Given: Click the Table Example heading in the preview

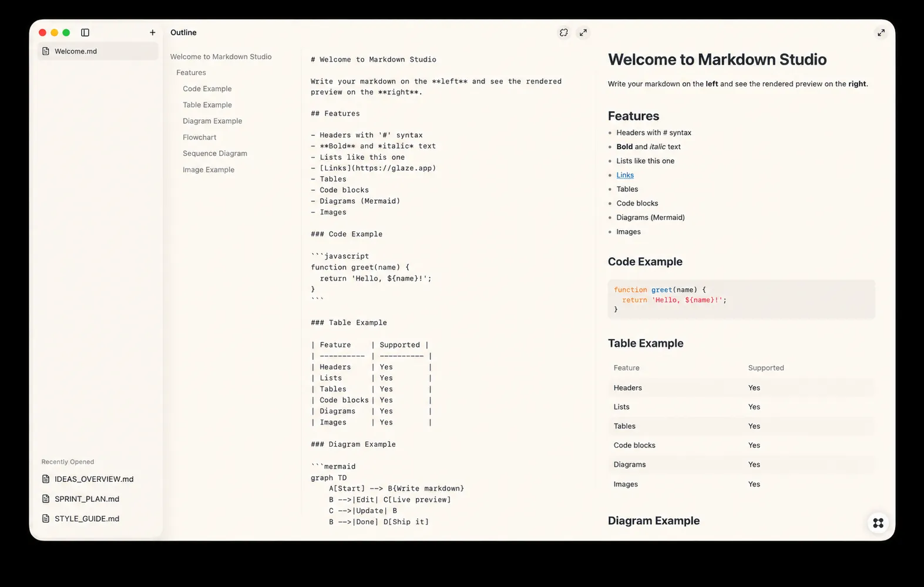Looking at the screenshot, I should click(646, 343).
